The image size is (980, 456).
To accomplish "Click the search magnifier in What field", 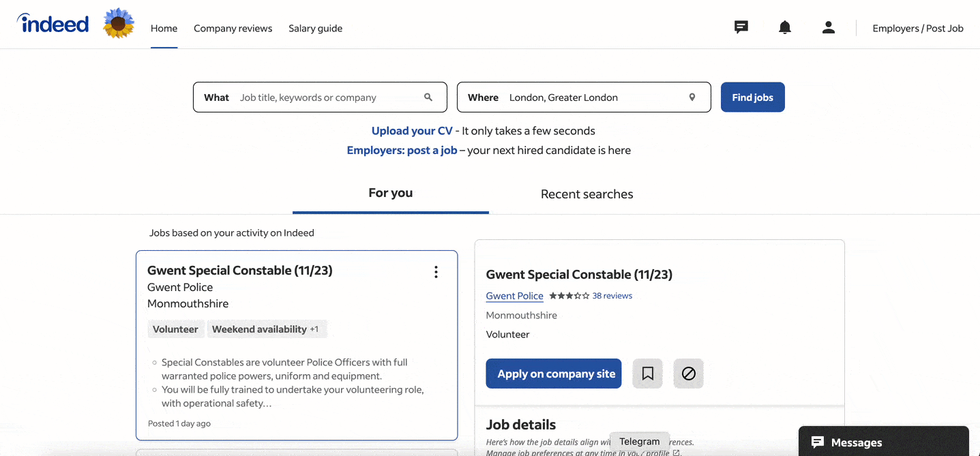I will tap(428, 97).
